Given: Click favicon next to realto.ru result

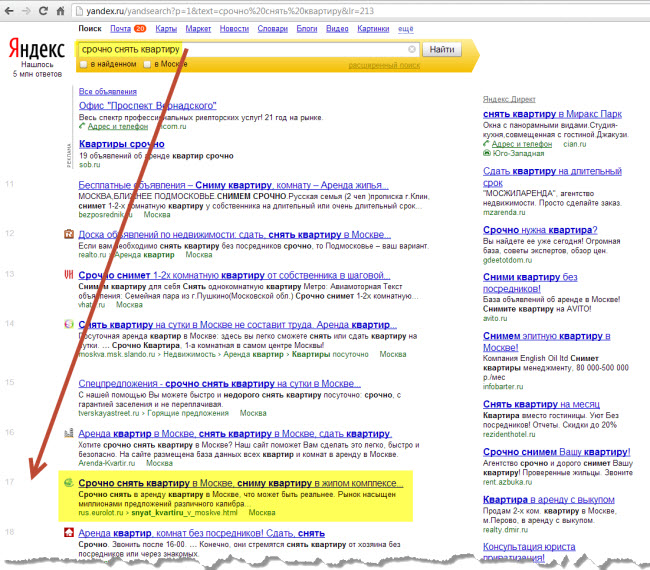Looking at the screenshot, I should (x=69, y=234).
